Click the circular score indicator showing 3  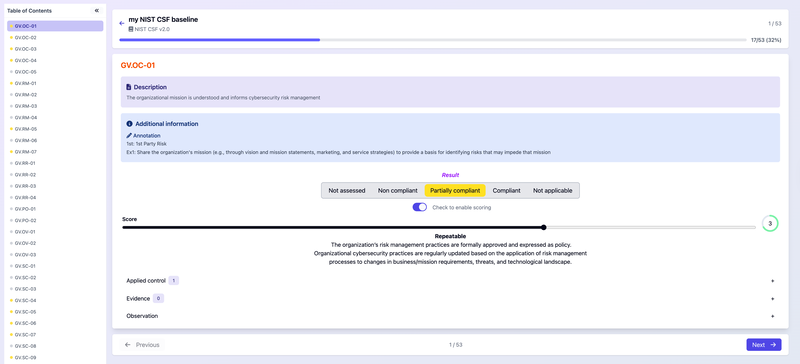770,224
